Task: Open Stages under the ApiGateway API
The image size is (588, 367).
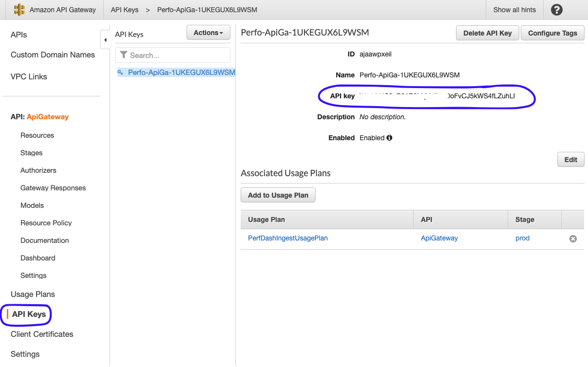Action: tap(32, 153)
